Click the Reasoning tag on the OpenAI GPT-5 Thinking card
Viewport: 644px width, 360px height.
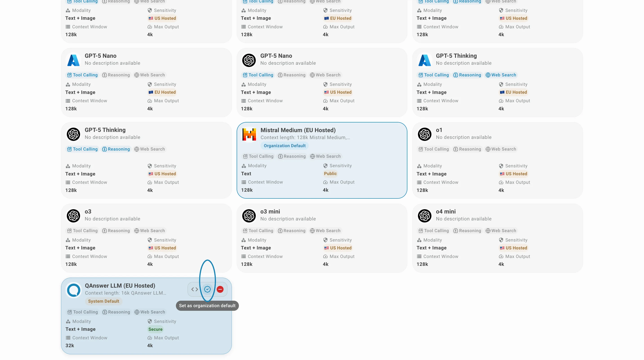click(116, 149)
